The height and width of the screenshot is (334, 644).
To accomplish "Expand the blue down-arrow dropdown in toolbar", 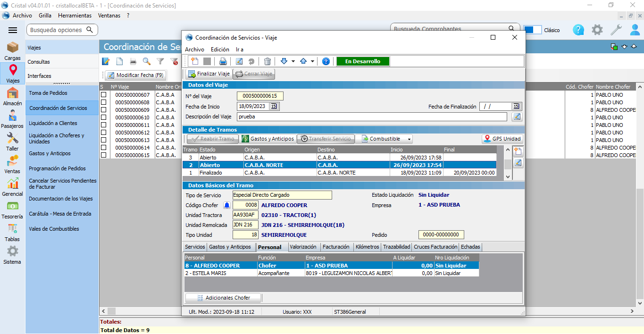I will [x=293, y=61].
